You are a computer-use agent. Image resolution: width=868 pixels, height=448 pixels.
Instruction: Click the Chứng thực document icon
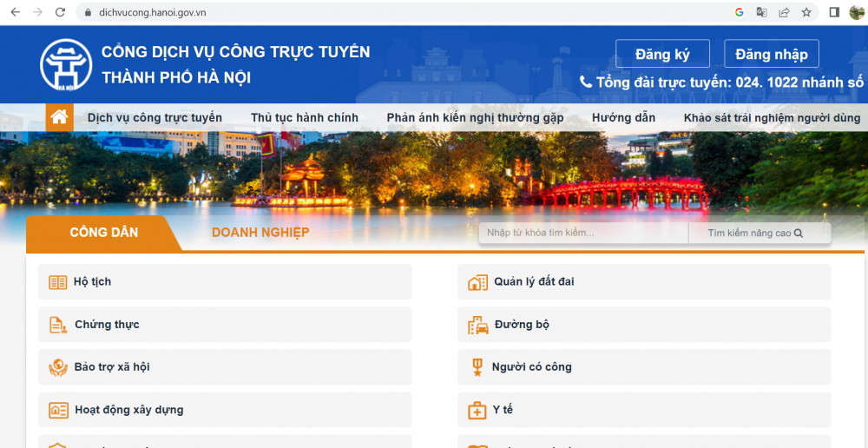point(58,325)
